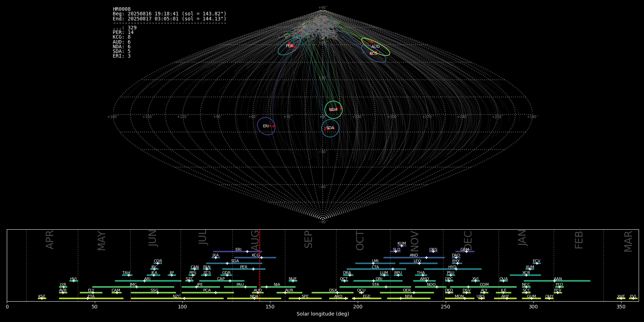
Task: Click the EVI shower label in timeline
Action: (633, 297)
